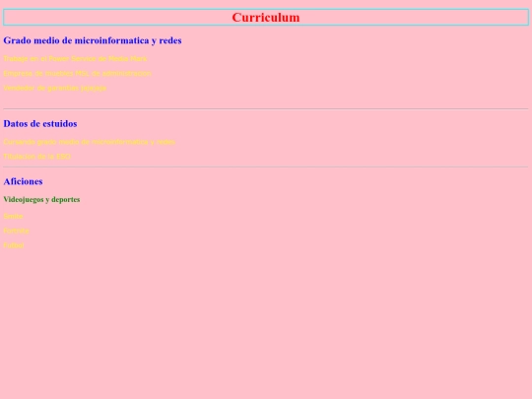Select heading 'Grado medio de microinformatica y redes'
The image size is (532, 399).
93,40
